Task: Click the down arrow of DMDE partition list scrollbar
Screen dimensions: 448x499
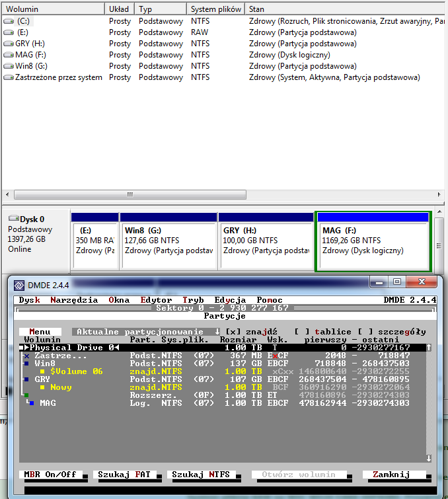Action: [x=429, y=458]
